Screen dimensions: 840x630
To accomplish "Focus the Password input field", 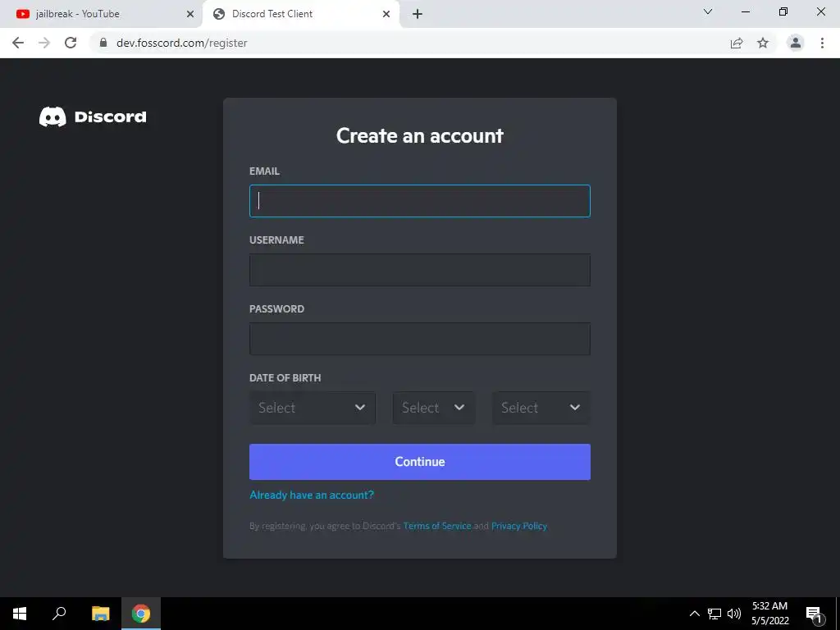I will pyautogui.click(x=420, y=339).
